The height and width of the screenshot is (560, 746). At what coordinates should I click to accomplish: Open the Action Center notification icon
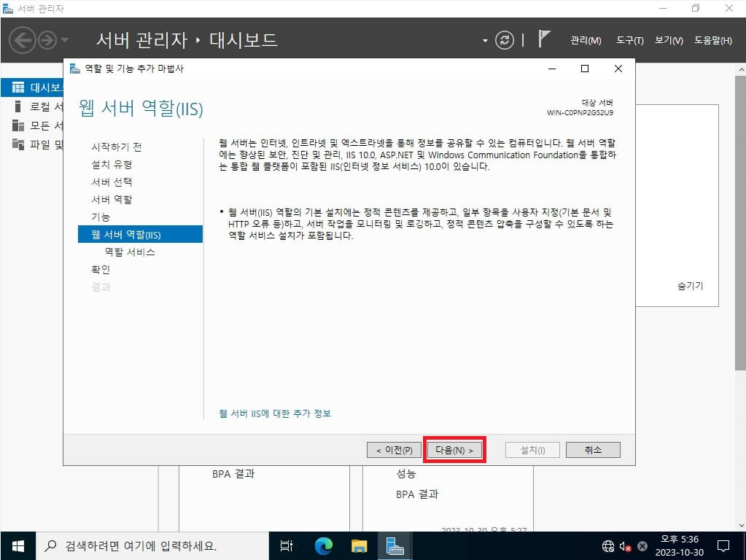723,546
